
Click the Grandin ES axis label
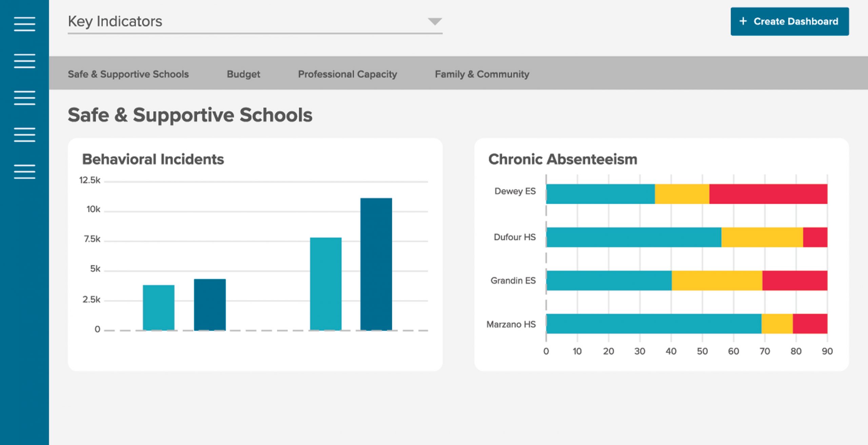pyautogui.click(x=513, y=280)
